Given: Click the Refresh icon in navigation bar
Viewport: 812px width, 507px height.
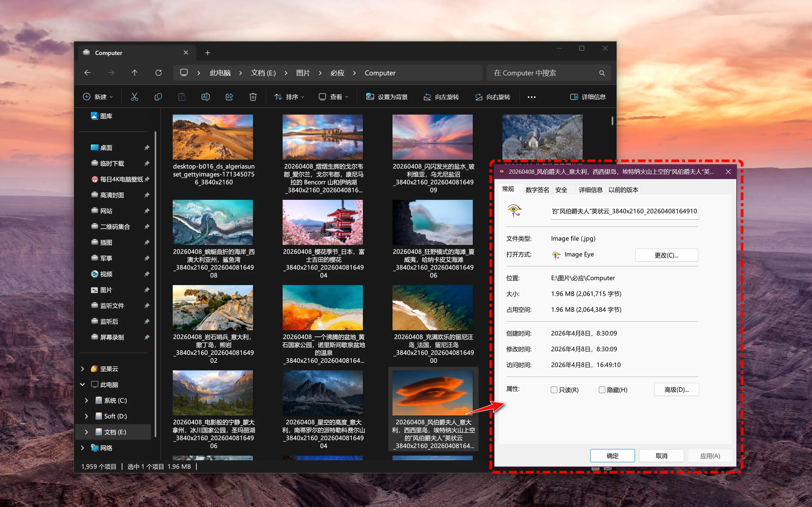Looking at the screenshot, I should click(x=159, y=73).
